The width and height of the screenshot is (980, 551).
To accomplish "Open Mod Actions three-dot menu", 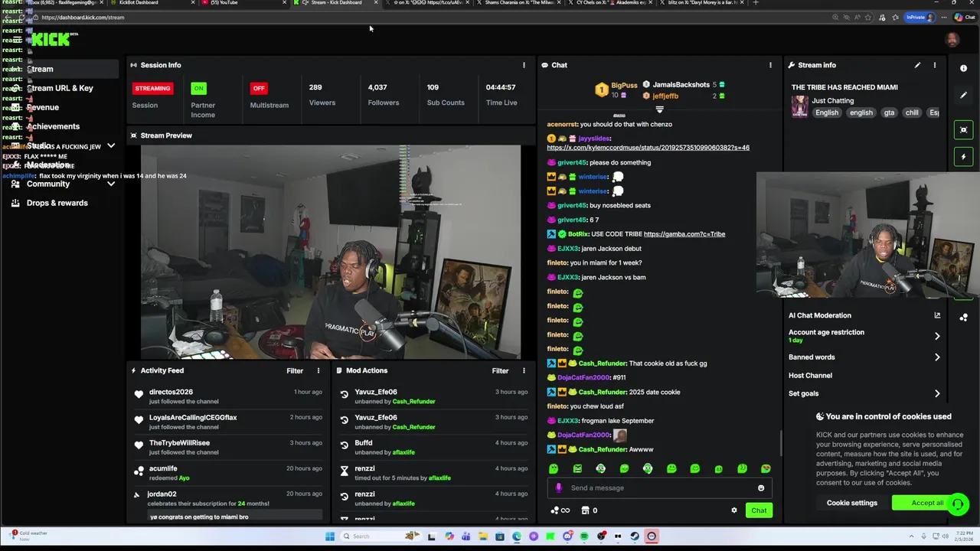I will click(x=524, y=370).
